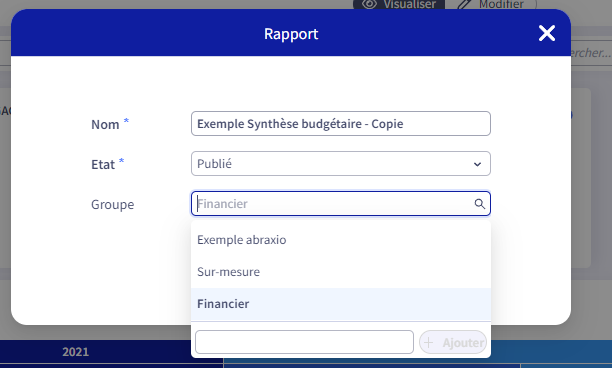Viewport: 612px width, 368px height.
Task: Click the chevron arrow in Etat field
Action: pos(477,164)
